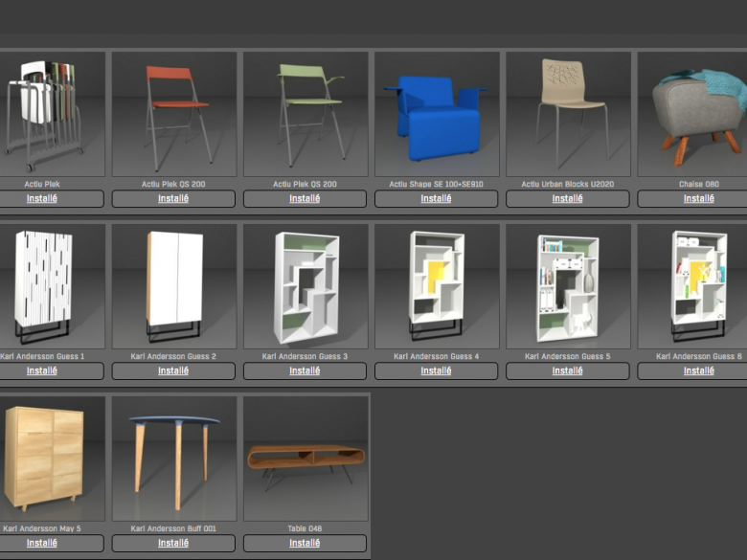Pick the Karl Andersson Guess 4 shelf thumbnail
747x560 pixels.
click(x=437, y=286)
